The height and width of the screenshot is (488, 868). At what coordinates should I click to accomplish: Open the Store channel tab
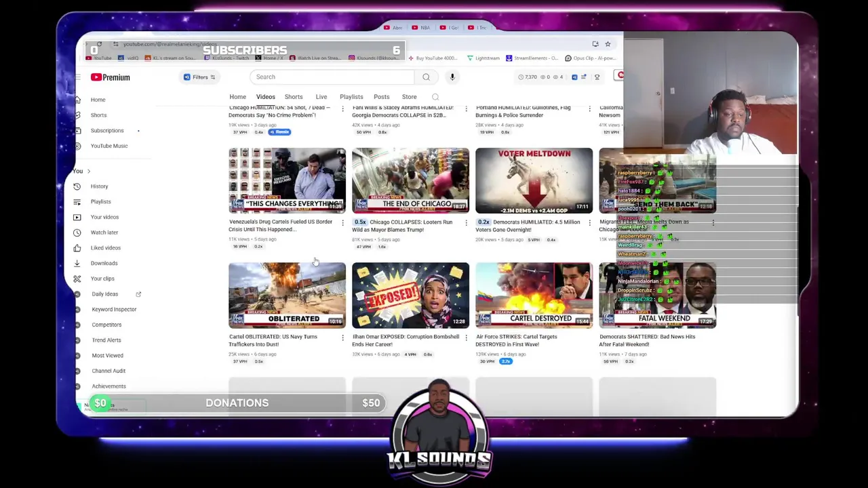click(x=409, y=97)
